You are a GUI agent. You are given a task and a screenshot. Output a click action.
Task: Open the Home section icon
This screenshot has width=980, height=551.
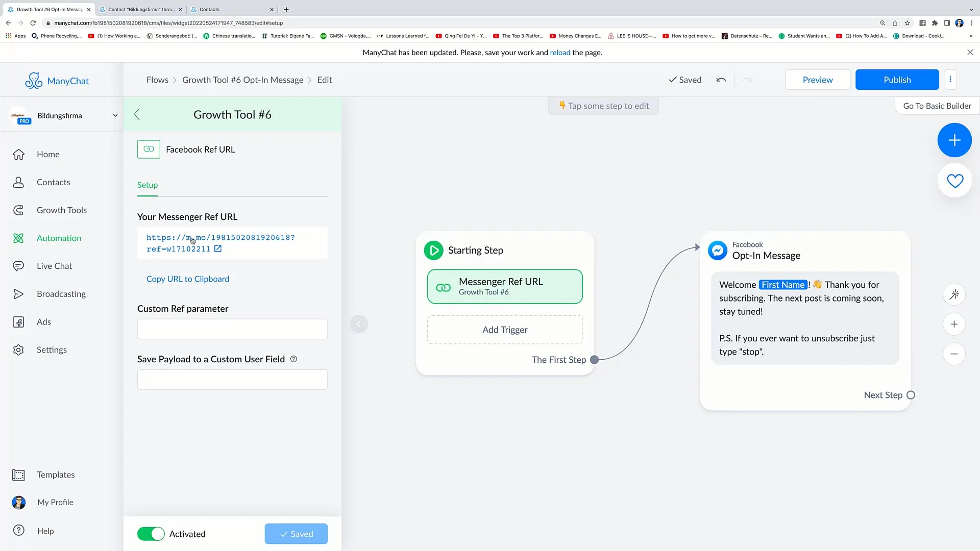(18, 154)
